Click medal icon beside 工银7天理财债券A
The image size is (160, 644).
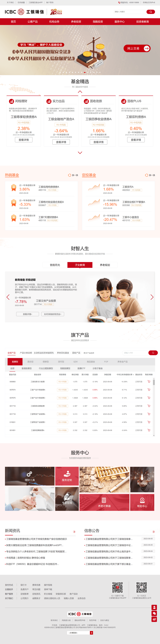pos(14,218)
